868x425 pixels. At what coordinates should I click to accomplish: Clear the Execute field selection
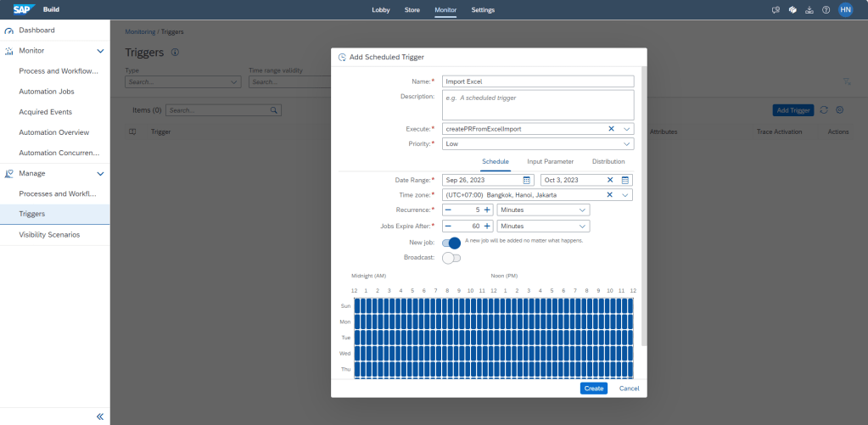pos(611,129)
